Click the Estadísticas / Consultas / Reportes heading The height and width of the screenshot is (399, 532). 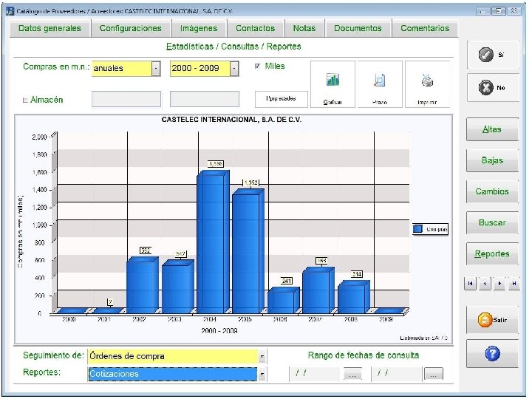(x=233, y=47)
